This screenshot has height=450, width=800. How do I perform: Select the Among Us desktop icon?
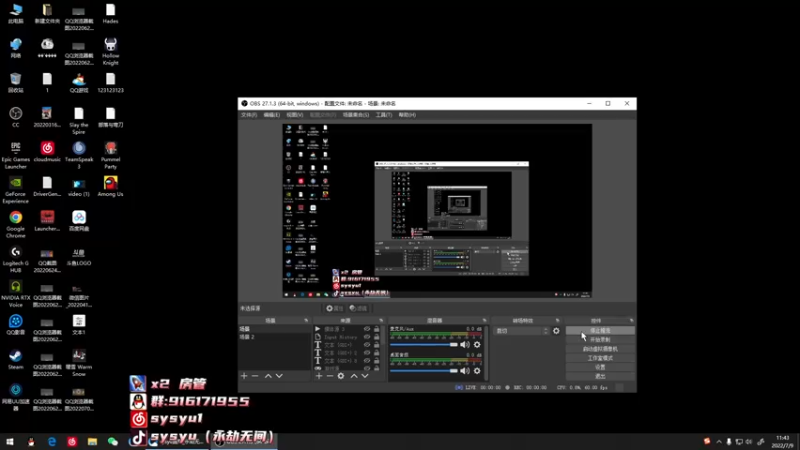click(110, 186)
